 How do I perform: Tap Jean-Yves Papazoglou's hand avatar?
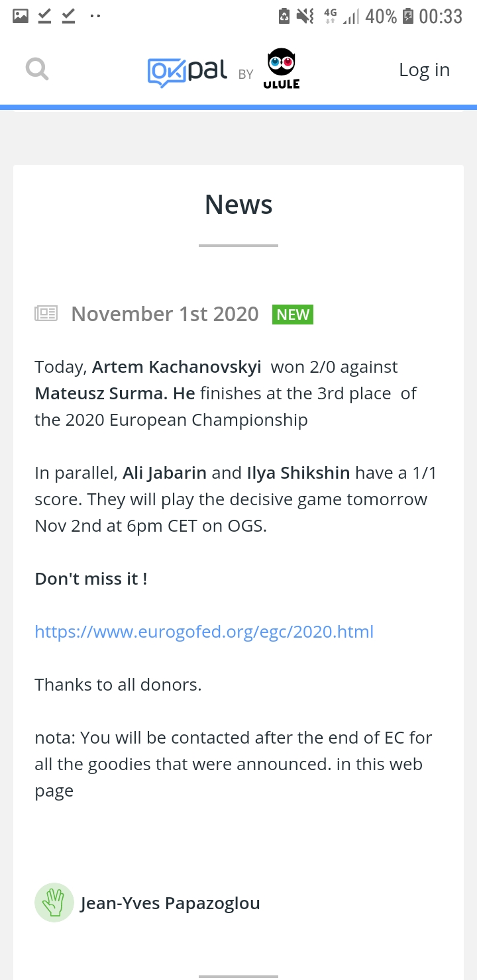(x=54, y=903)
